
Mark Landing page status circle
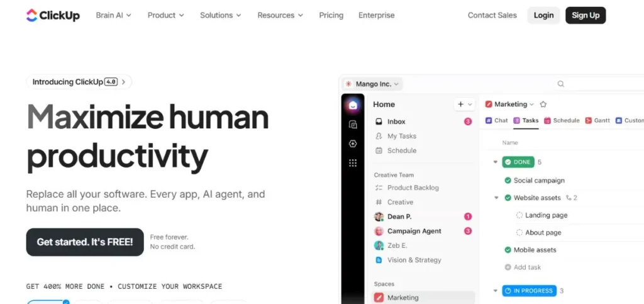pyautogui.click(x=519, y=215)
